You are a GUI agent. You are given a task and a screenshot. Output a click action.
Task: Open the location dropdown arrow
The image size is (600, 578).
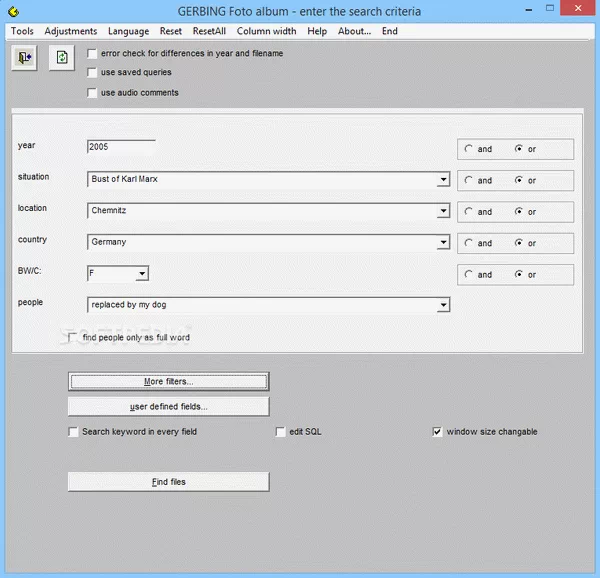tap(443, 212)
